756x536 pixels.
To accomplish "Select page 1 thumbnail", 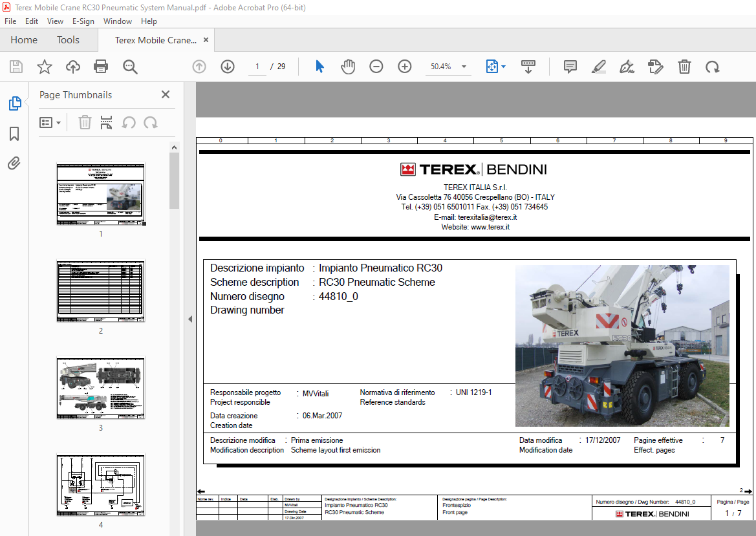I will pos(101,194).
